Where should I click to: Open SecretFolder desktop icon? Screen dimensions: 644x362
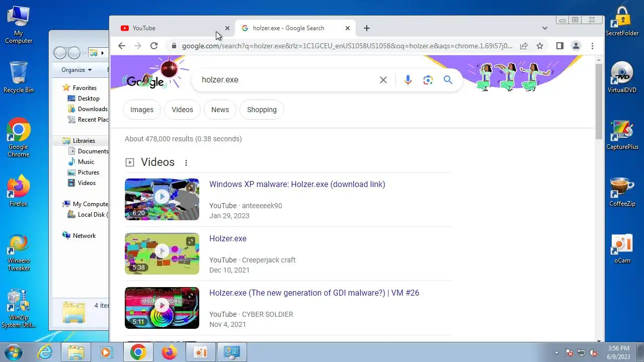tap(622, 21)
